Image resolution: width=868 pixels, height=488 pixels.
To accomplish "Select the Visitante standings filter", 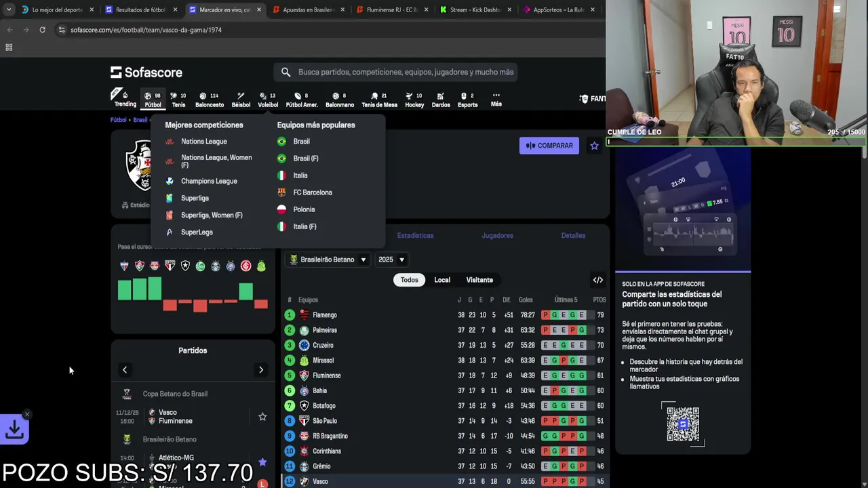I will (479, 280).
